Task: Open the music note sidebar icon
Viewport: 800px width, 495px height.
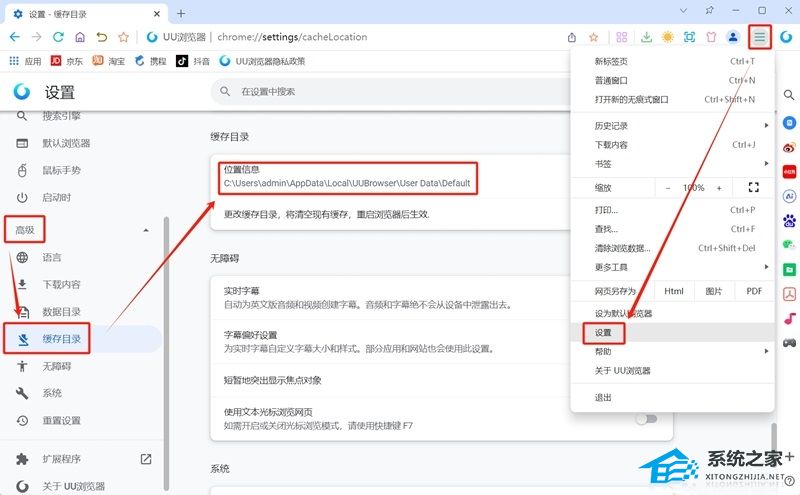Action: click(x=789, y=318)
